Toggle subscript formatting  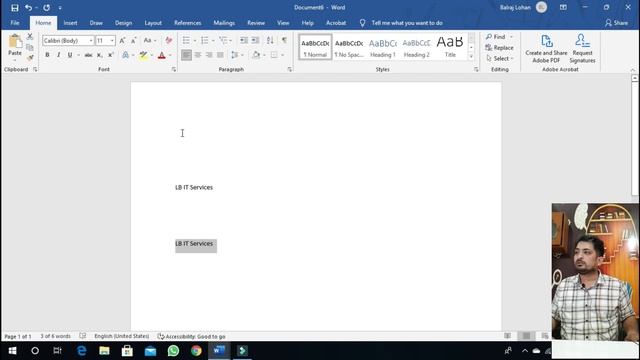click(100, 55)
